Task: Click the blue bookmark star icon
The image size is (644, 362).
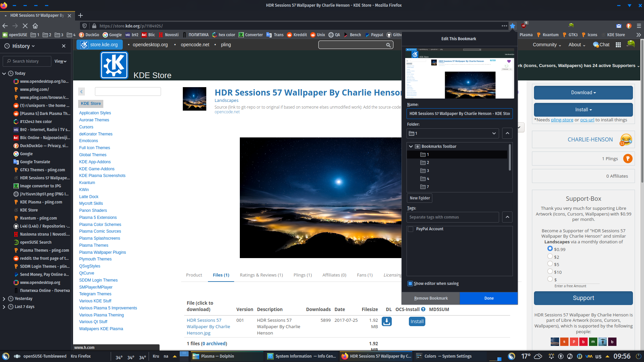Action: (x=513, y=26)
